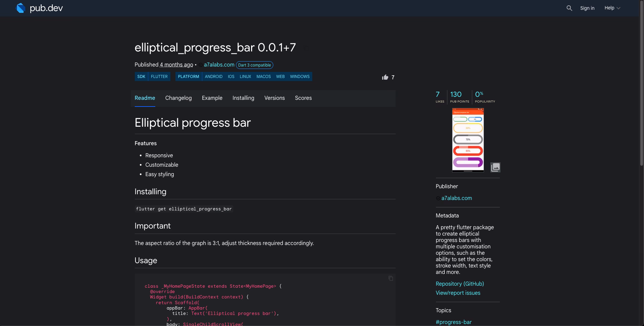Open a7alabs.com link under Publisher
This screenshot has height=326, width=644.
[456, 198]
